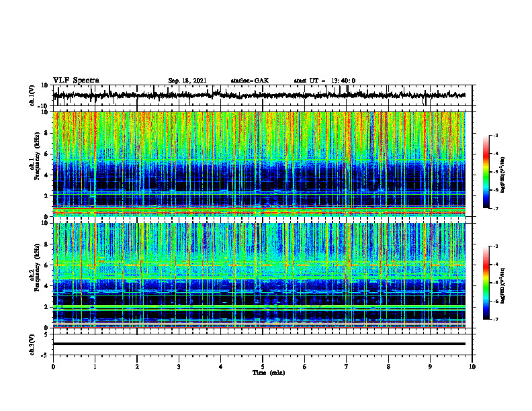Click the "ch.1(V)" waveform axis label
The width and height of the screenshot is (532, 411).
[x=32, y=95]
